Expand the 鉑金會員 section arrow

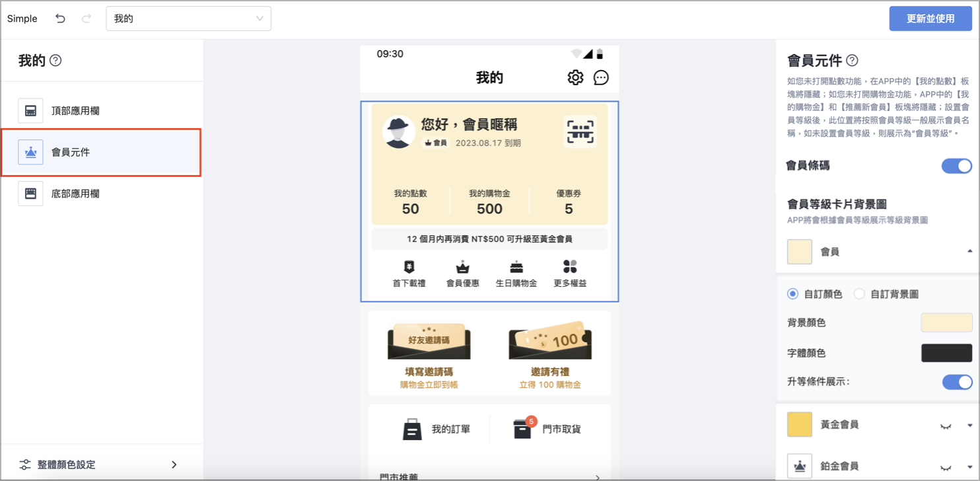coord(969,466)
